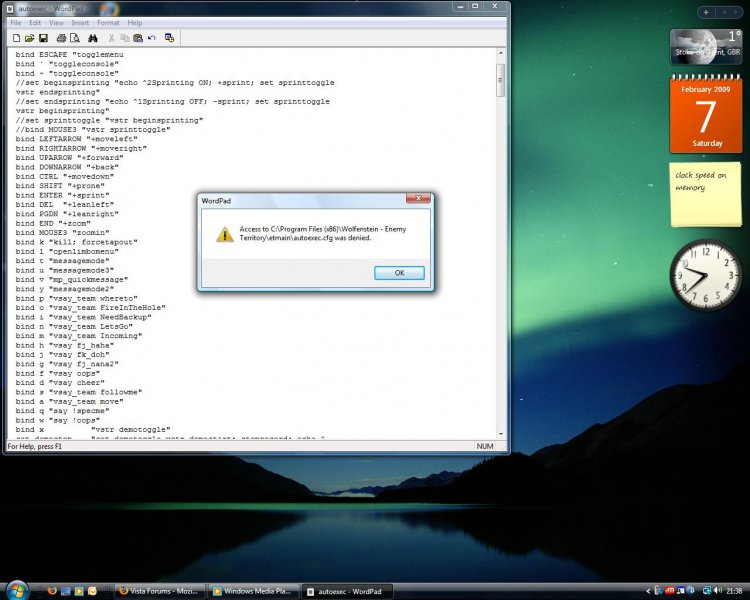This screenshot has height=600, width=750.
Task: Click the network tray icon
Action: coord(706,590)
